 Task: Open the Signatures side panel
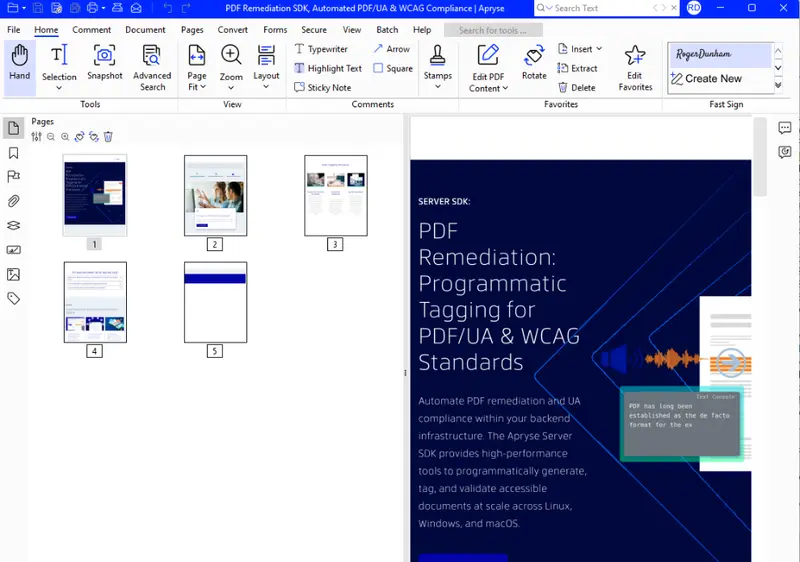point(14,250)
